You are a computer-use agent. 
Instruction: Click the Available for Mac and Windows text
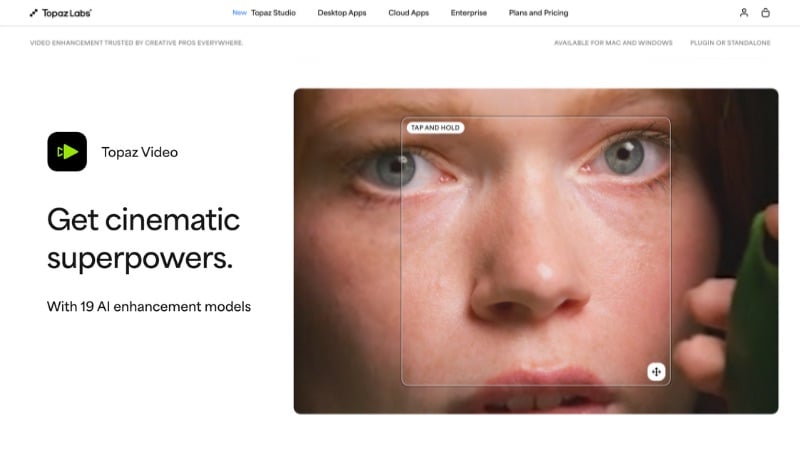(613, 43)
